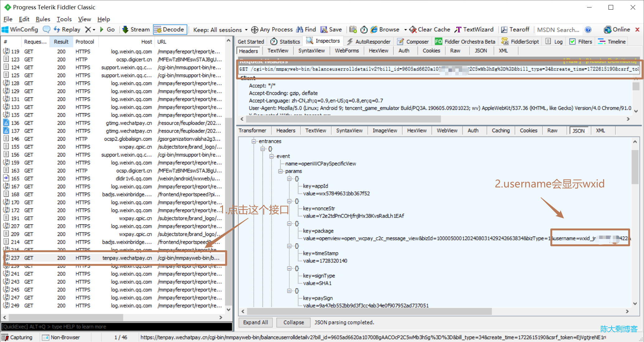Image resolution: width=644 pixels, height=342 pixels.
Task: Open the Keep: All sessions dropdown
Action: [x=220, y=30]
